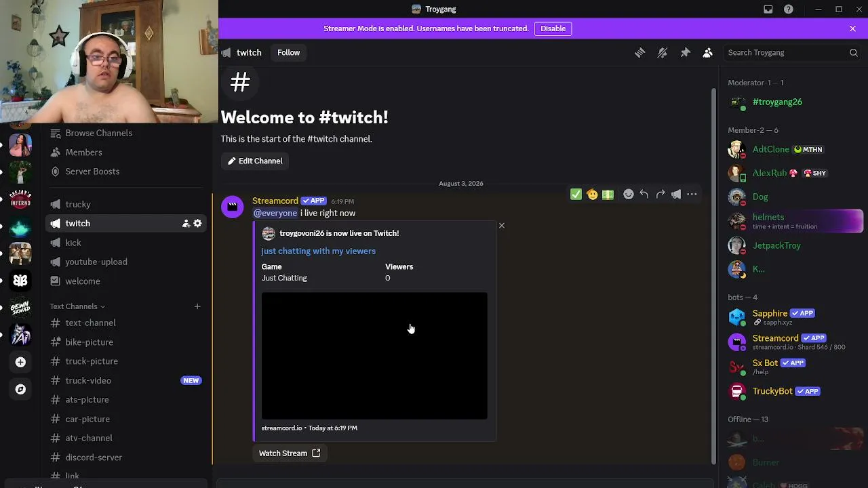Screen dimensions: 868x488
Task: Open the welcome channel
Action: [127, 281]
